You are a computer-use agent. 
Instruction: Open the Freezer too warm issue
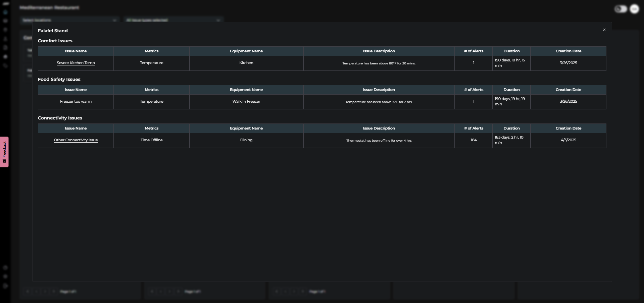(x=76, y=102)
